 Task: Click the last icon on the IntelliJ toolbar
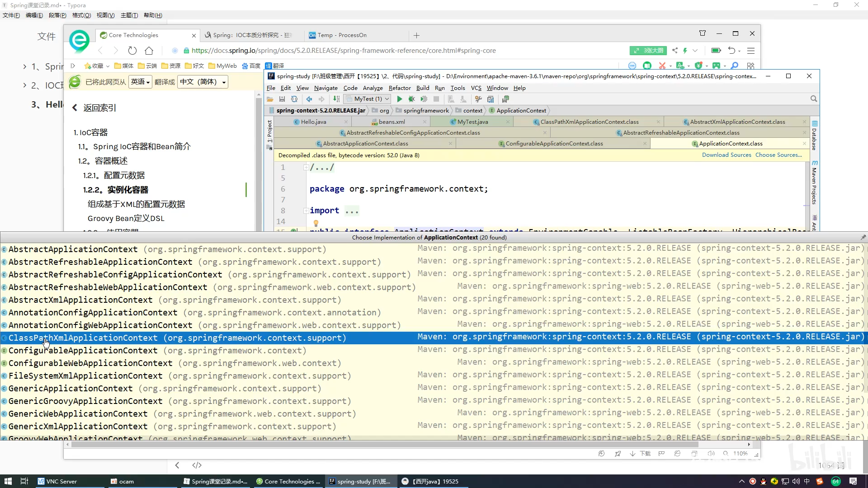point(505,99)
